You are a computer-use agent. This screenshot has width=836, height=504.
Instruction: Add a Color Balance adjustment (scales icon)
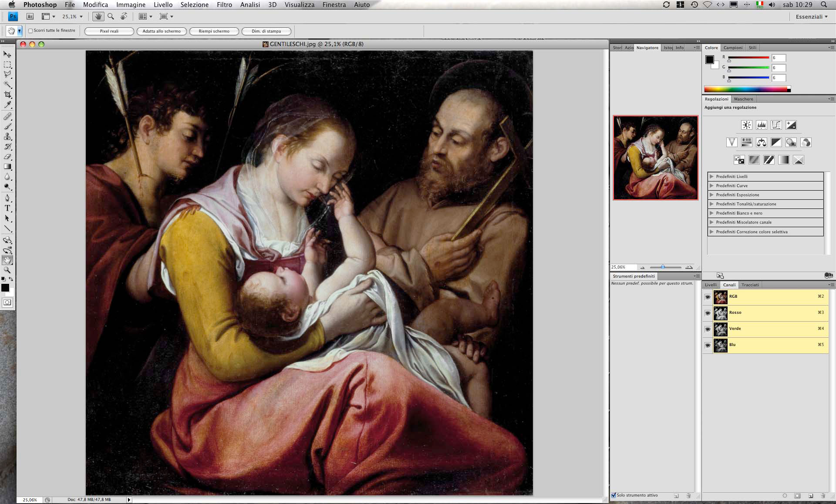click(761, 142)
